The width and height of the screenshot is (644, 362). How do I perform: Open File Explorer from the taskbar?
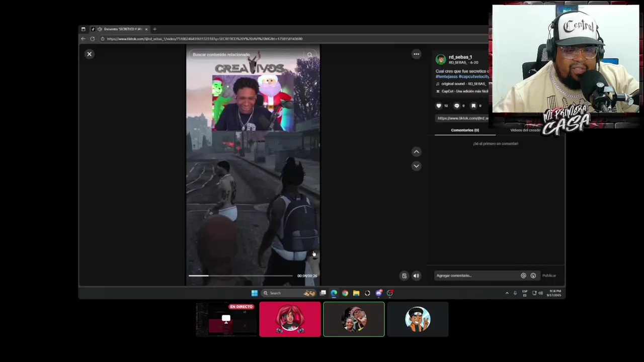click(x=356, y=293)
